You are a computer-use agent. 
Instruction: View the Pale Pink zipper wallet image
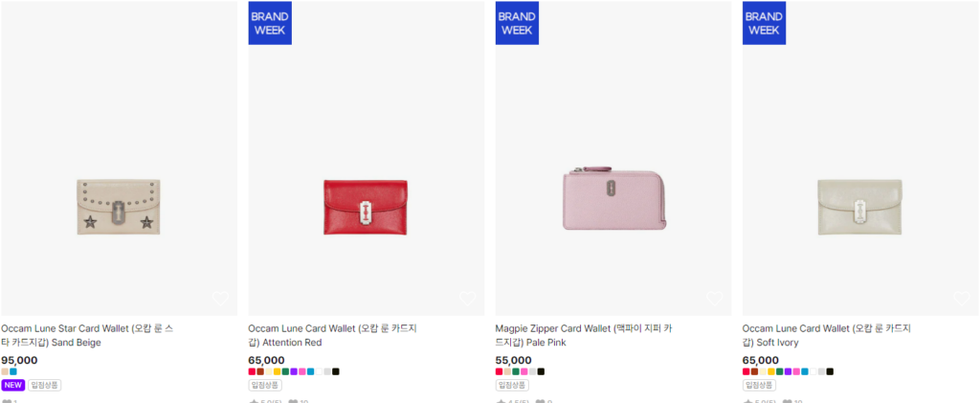613,158
